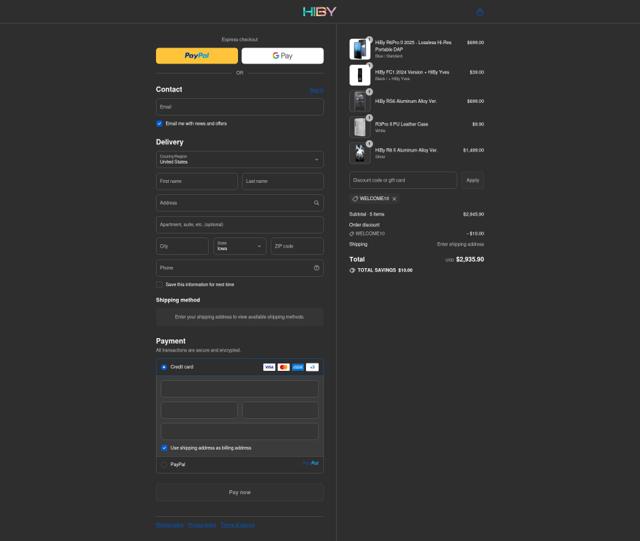Focus the card number field
The width and height of the screenshot is (640, 541).
pyautogui.click(x=240, y=389)
